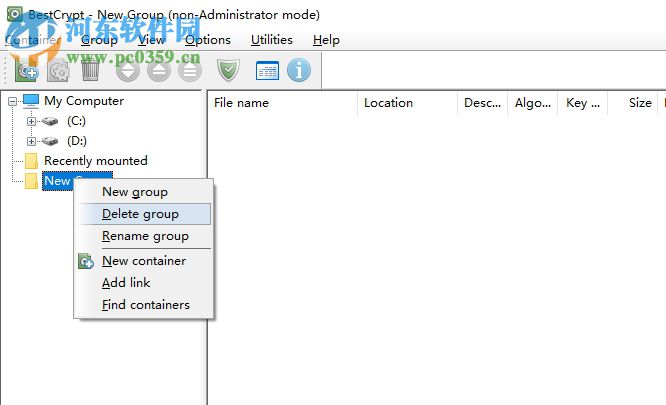Expand the (C:) drive node
The width and height of the screenshot is (666, 405).
[x=31, y=121]
